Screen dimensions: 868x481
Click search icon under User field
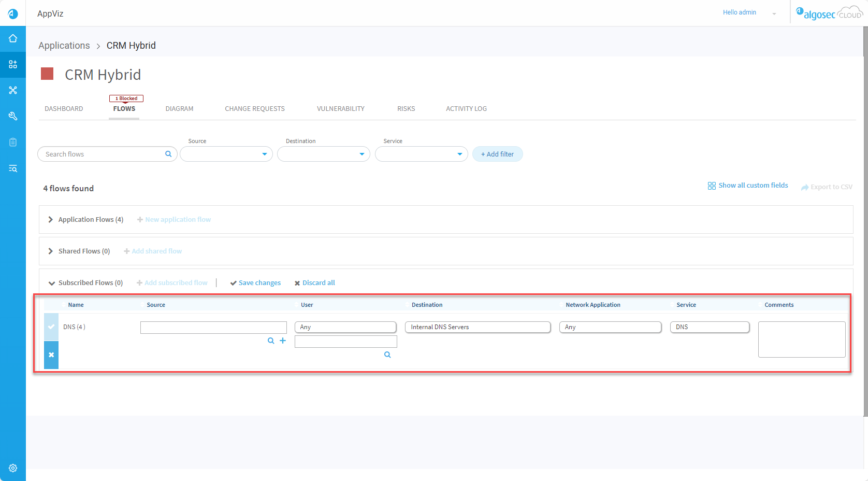(x=387, y=355)
